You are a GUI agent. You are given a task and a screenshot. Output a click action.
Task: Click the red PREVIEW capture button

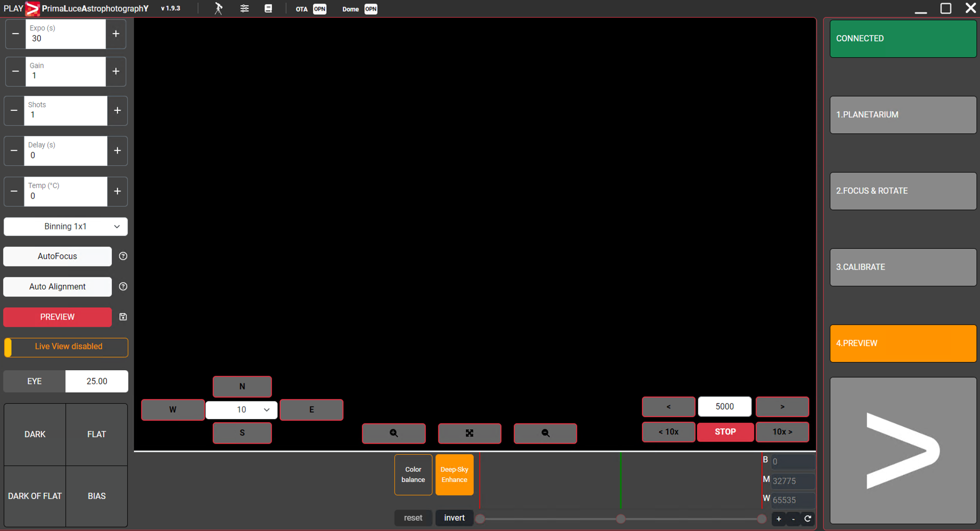click(x=57, y=317)
